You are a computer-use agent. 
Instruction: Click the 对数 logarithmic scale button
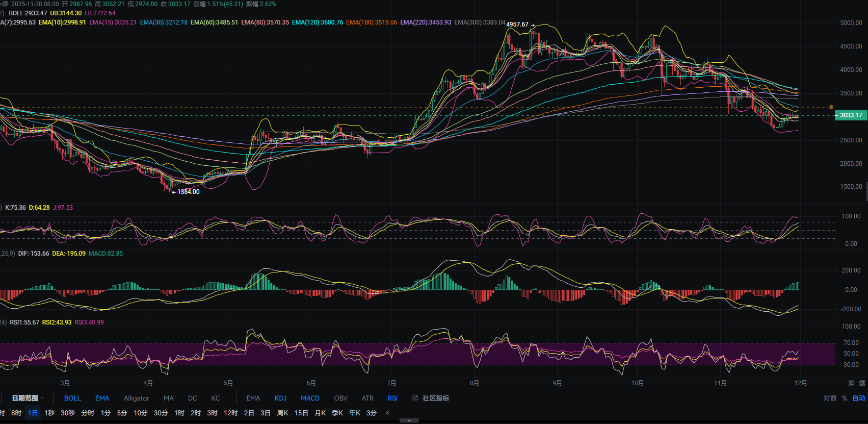click(830, 398)
